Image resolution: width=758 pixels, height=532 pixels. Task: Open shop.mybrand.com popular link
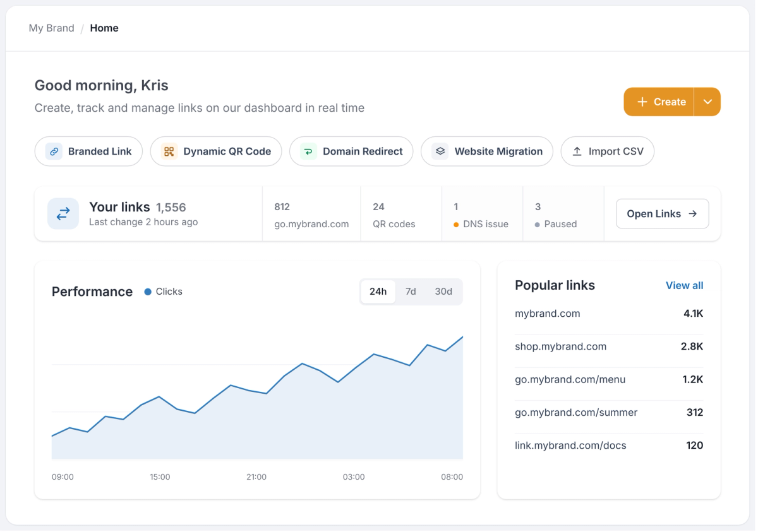pos(561,346)
